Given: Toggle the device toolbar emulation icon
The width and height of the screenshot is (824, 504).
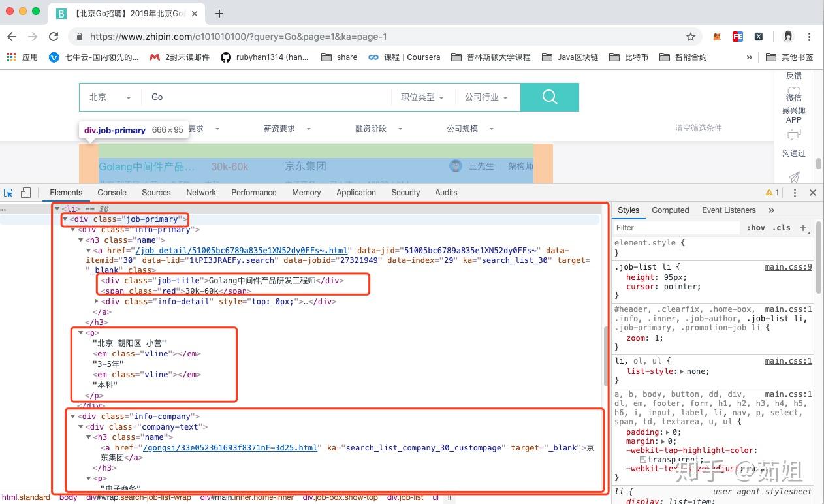Looking at the screenshot, I should [25, 192].
